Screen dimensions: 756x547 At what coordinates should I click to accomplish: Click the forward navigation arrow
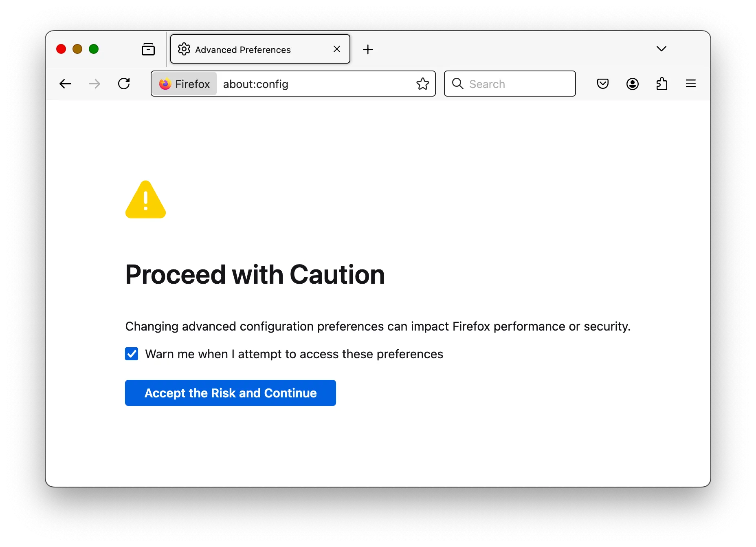[x=94, y=84]
